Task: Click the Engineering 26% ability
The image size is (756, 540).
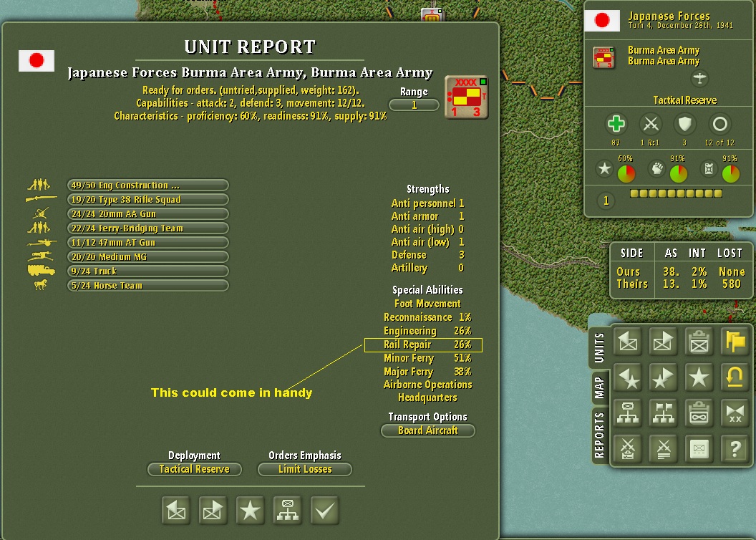Action: (x=427, y=331)
